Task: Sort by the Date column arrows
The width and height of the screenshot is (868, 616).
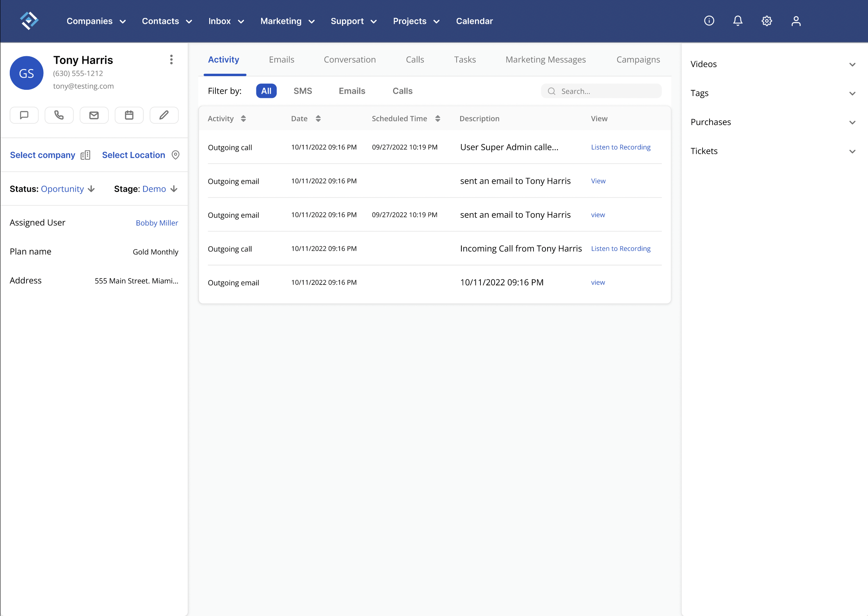Action: coord(318,119)
